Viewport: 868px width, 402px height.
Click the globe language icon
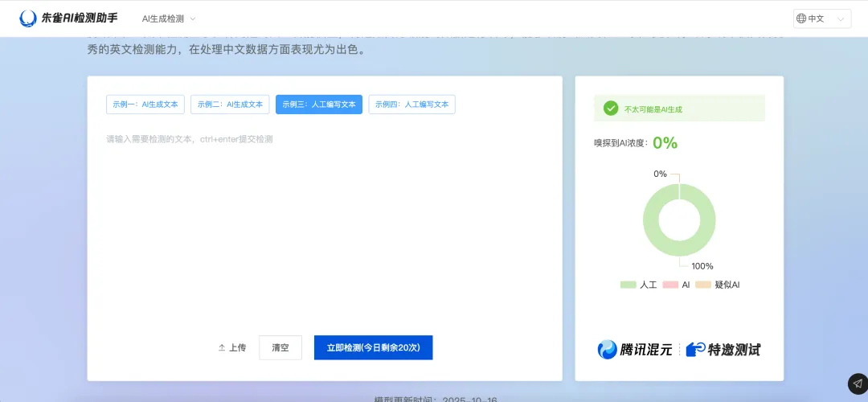pos(800,18)
